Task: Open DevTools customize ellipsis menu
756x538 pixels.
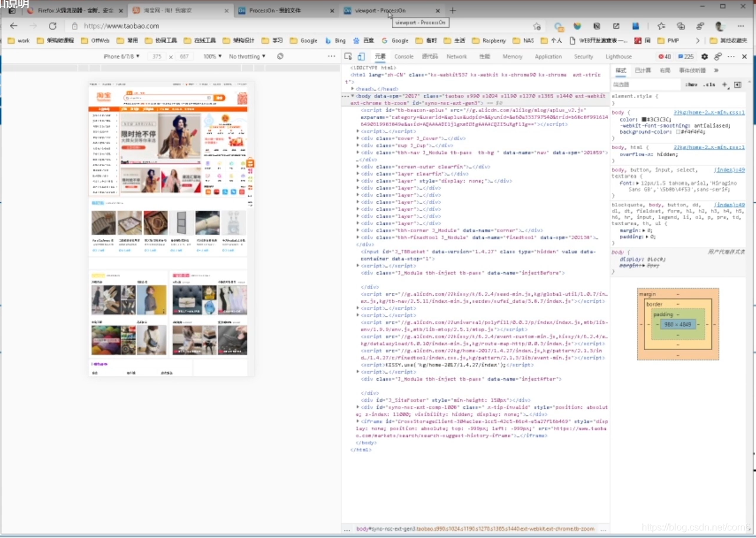Action: click(x=731, y=57)
